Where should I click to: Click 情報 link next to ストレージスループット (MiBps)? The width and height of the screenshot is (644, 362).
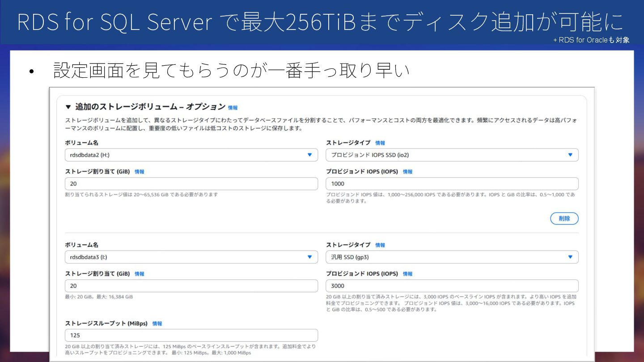coord(157,324)
